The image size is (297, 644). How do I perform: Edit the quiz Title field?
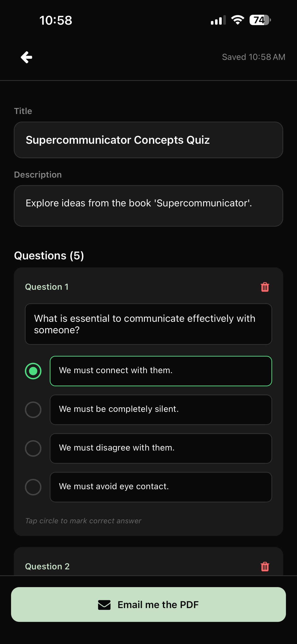tap(148, 140)
